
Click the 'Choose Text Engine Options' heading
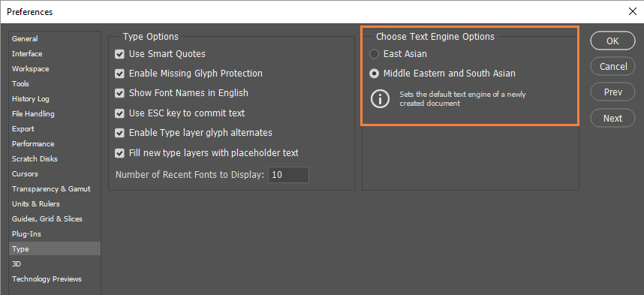coord(435,37)
